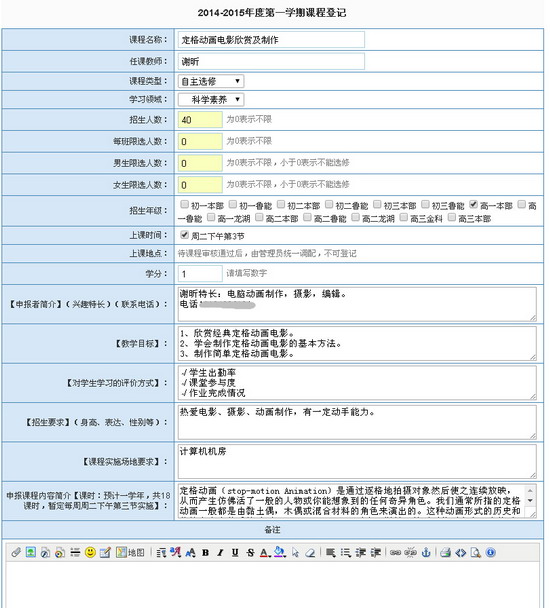Click the 课程名称 course name field
This screenshot has height=608, width=550.
click(x=271, y=40)
